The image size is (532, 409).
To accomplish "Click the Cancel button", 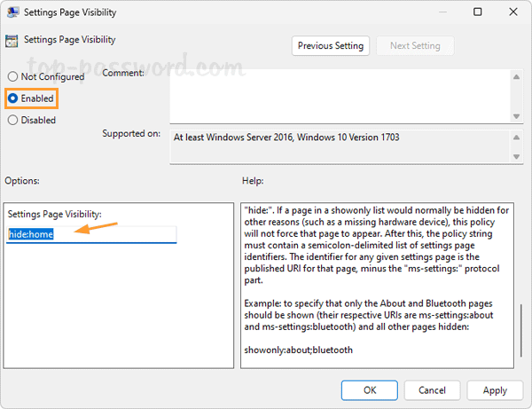I will pyautogui.click(x=432, y=390).
